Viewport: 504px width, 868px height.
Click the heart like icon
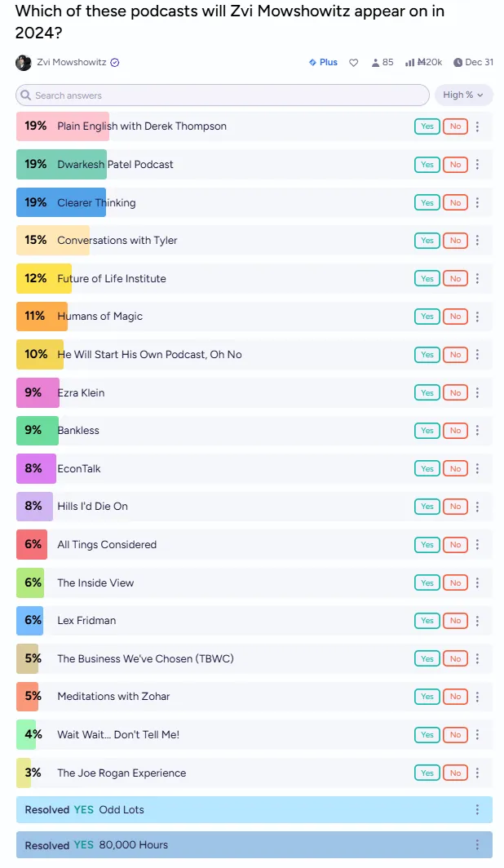pos(354,63)
